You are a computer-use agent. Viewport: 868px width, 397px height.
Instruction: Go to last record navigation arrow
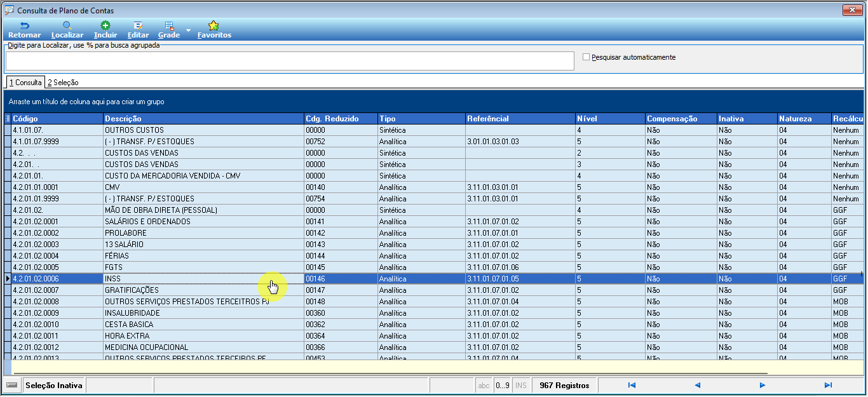click(x=828, y=385)
